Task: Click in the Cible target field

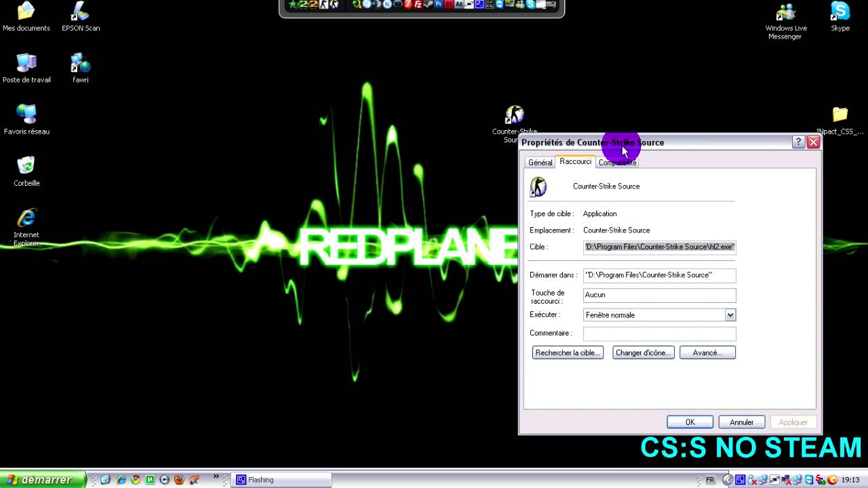Action: 659,247
